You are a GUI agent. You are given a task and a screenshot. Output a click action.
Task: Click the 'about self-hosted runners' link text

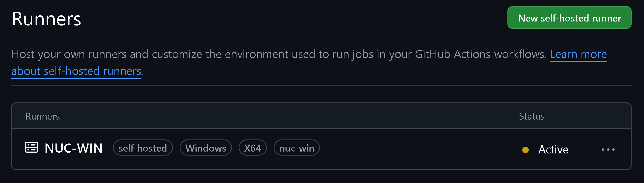76,71
